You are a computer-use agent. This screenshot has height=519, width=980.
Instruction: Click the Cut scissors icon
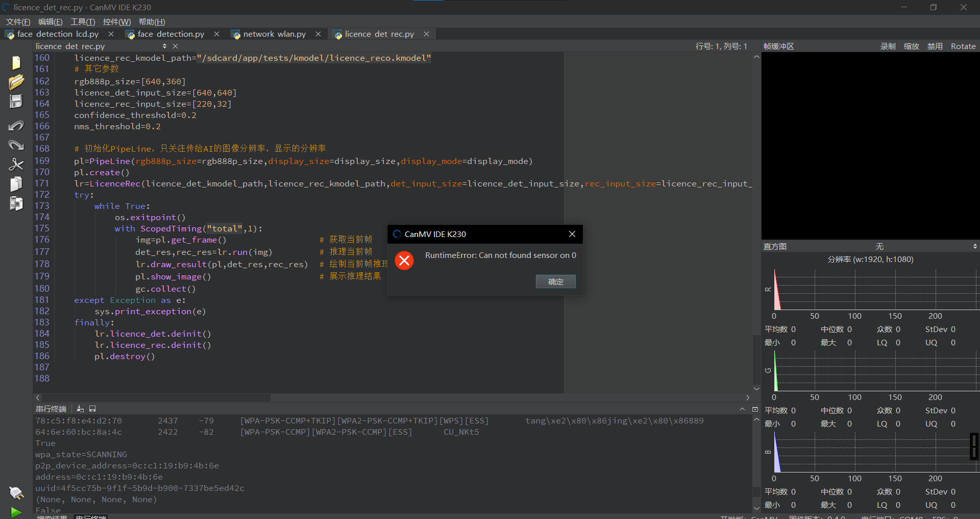(x=16, y=164)
